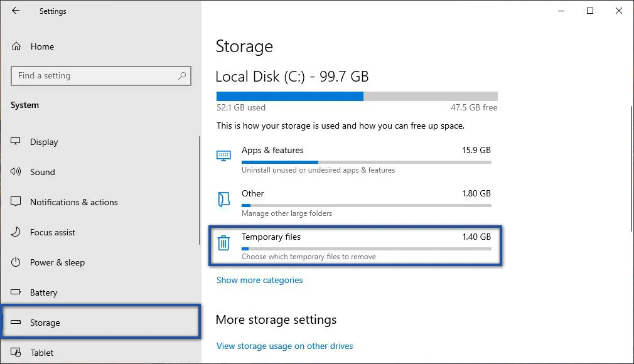The width and height of the screenshot is (634, 364).
Task: Select the Focus assist icon
Action: click(15, 232)
